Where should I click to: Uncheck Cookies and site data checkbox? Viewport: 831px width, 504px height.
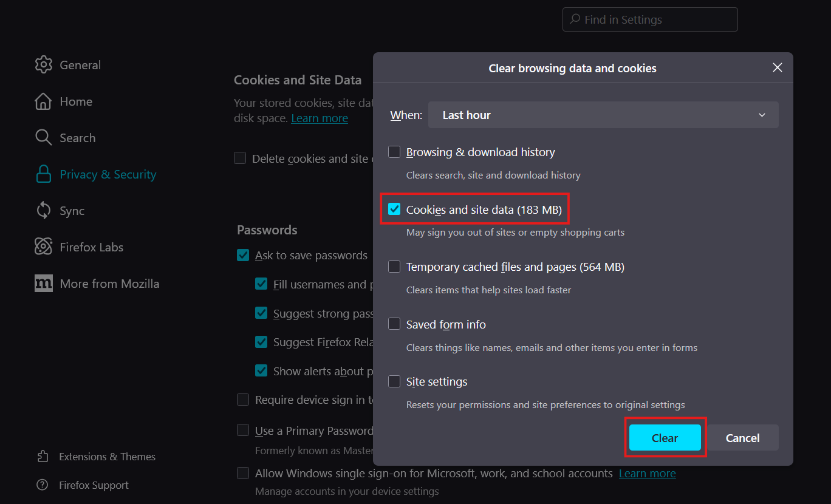coord(394,209)
